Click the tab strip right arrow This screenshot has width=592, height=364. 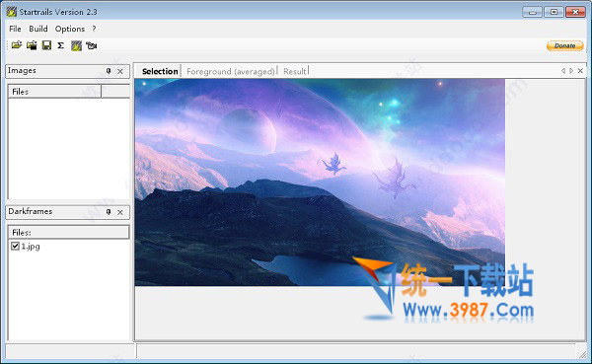(571, 71)
